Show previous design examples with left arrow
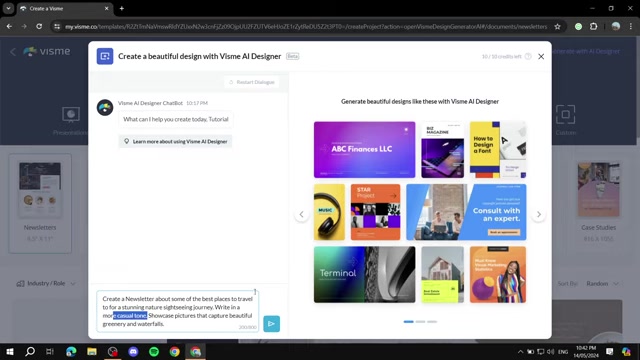Screen dimensions: 640x360 (301, 214)
